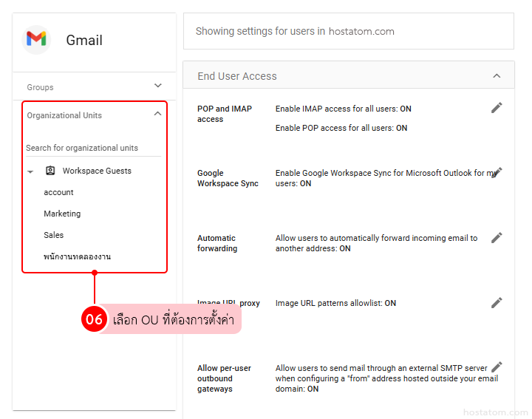
Task: Click Enable POP access for all users
Action: pyautogui.click(x=341, y=128)
